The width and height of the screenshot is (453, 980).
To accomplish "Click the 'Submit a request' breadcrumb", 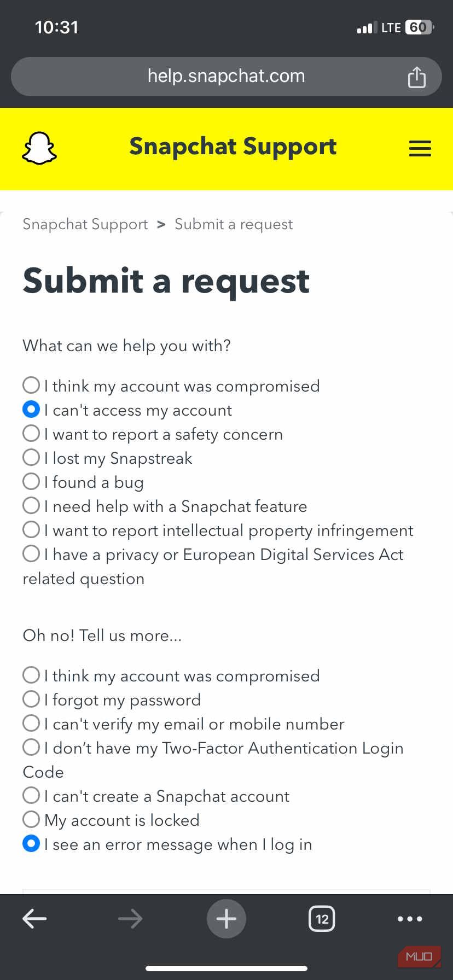I will point(234,224).
